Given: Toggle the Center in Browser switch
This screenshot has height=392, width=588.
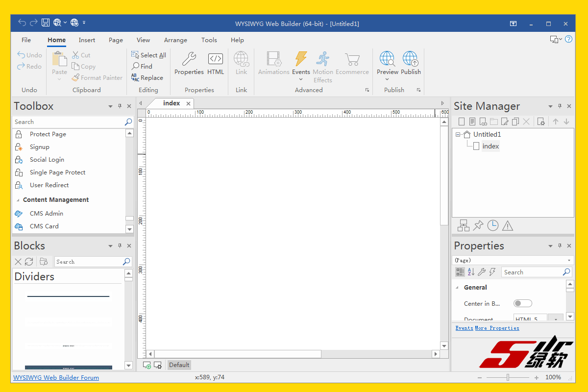Looking at the screenshot, I should click(522, 304).
